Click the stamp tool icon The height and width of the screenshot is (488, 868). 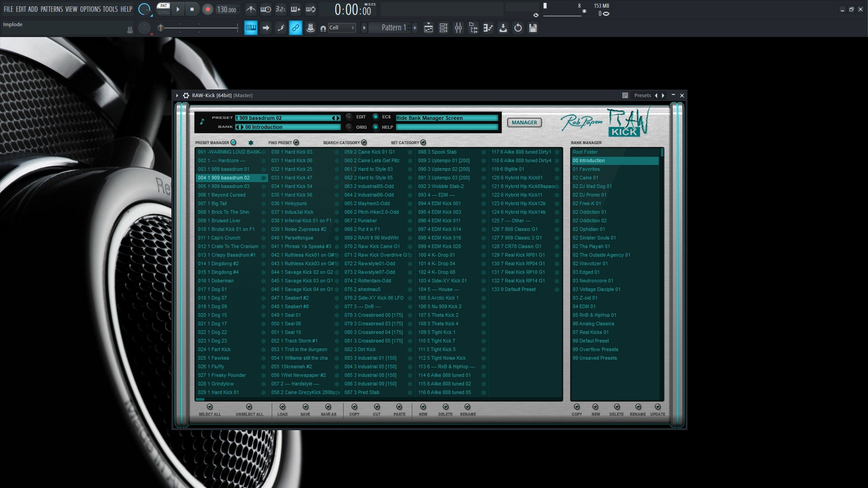pyautogui.click(x=310, y=28)
